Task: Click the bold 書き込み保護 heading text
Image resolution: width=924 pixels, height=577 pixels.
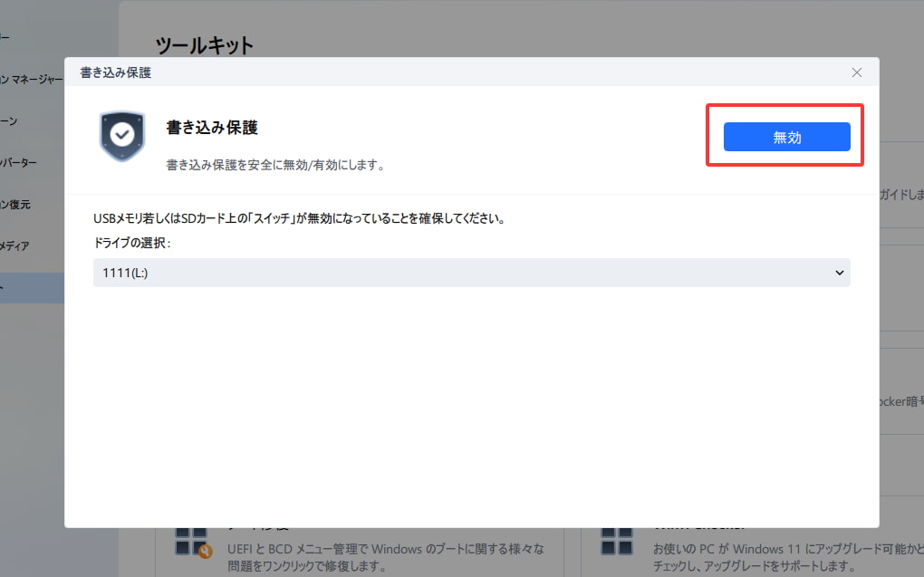Action: [212, 128]
